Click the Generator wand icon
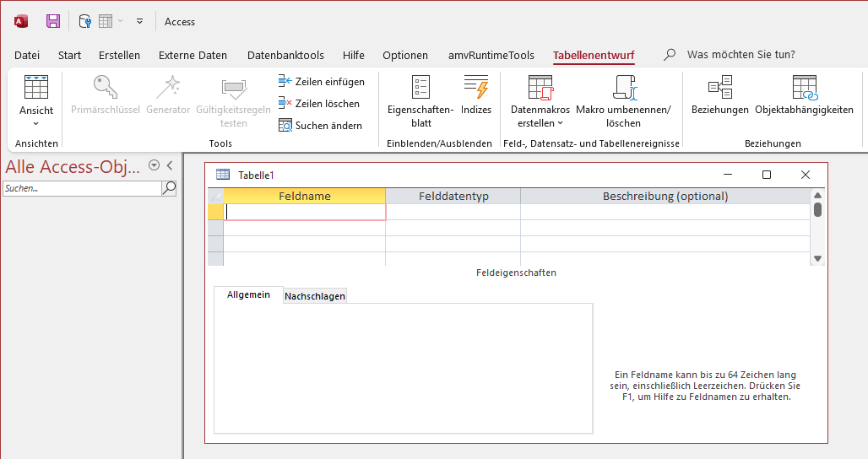868x459 pixels. (x=168, y=87)
